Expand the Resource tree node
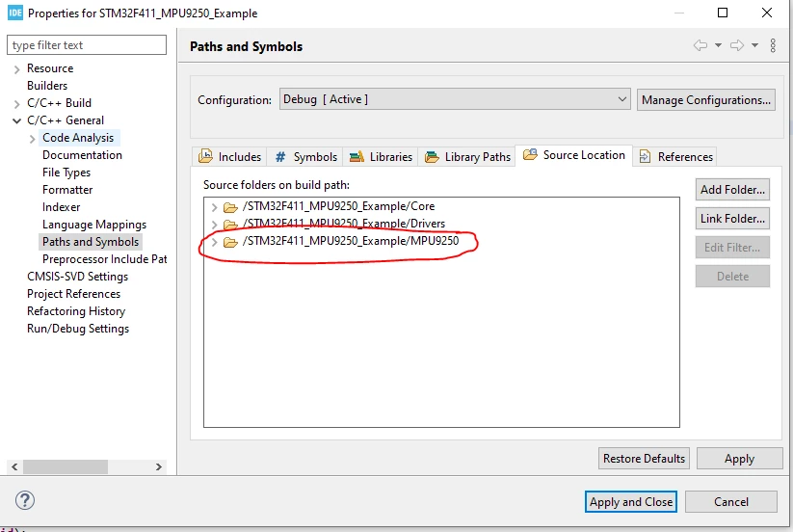Screen dimensions: 793x532 pos(16,69)
